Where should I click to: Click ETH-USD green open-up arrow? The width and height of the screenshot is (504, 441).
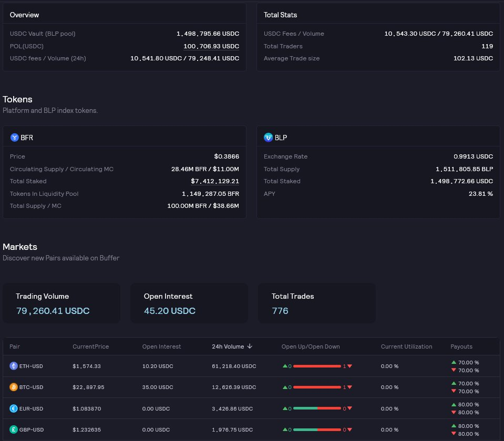click(x=285, y=366)
